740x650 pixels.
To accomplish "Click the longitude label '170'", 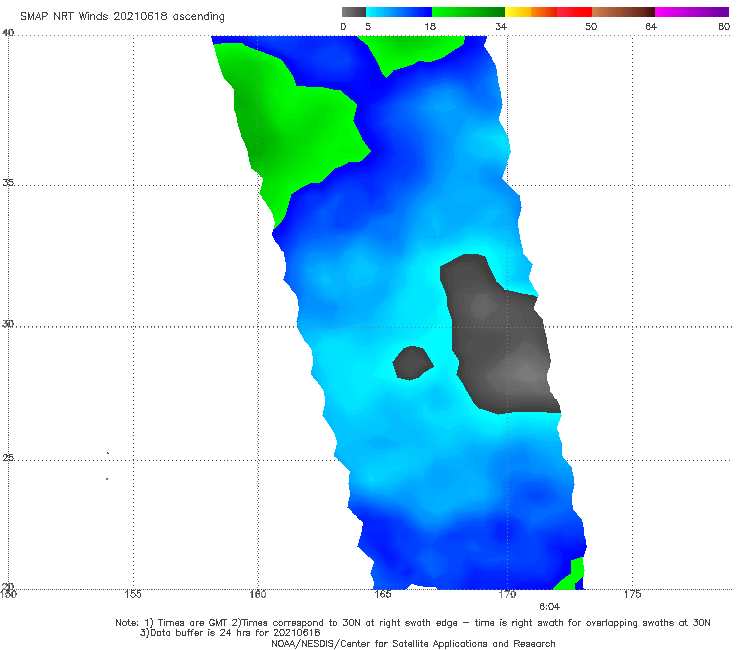I will [507, 594].
